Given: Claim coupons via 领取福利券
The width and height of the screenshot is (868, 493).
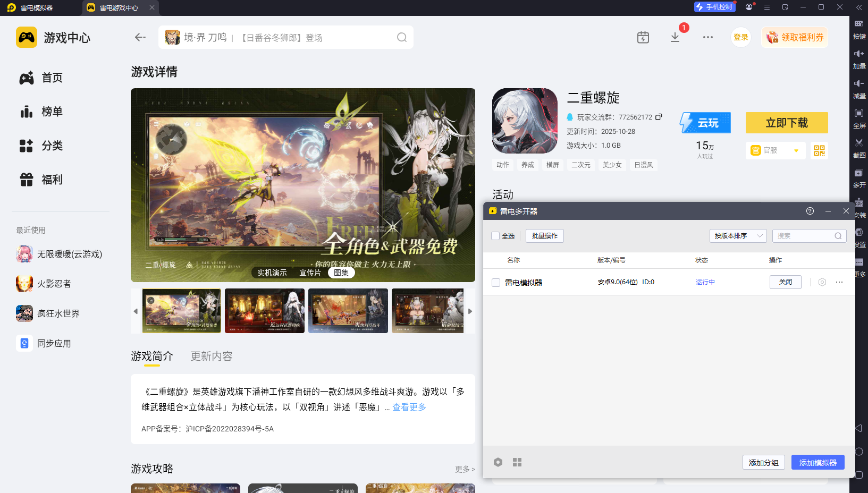Looking at the screenshot, I should [795, 37].
